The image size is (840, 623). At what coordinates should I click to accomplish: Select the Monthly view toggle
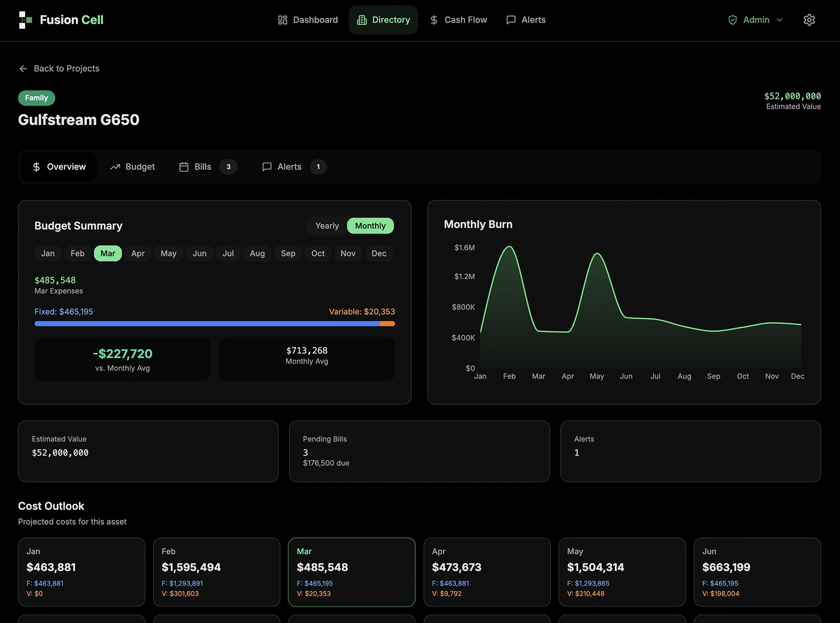pos(370,226)
